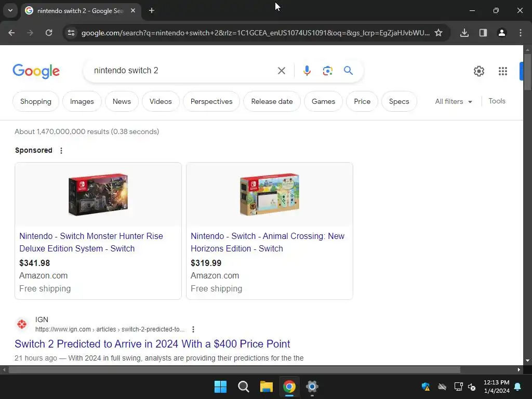Close the nintendo switch 2 tab
The height and width of the screenshot is (399, 532).
133,10
